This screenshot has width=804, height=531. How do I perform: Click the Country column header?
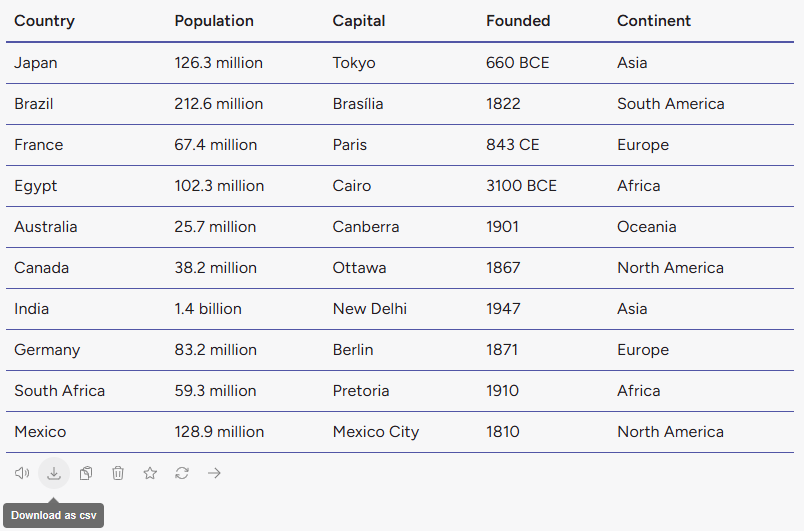45,21
